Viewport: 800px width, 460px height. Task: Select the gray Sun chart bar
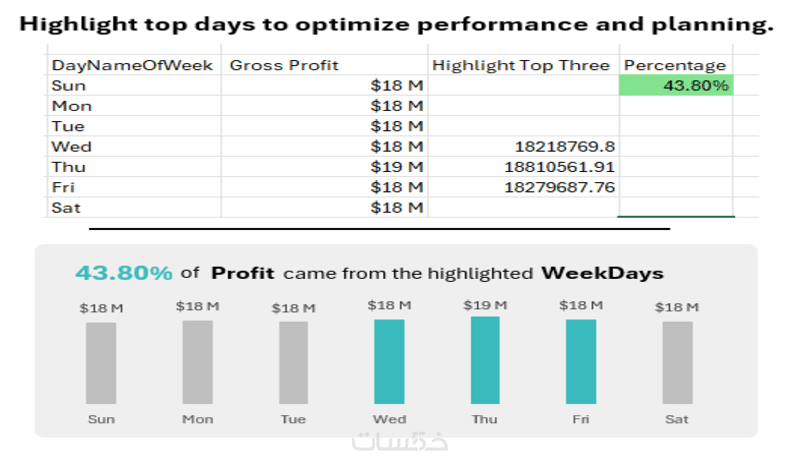[101, 362]
